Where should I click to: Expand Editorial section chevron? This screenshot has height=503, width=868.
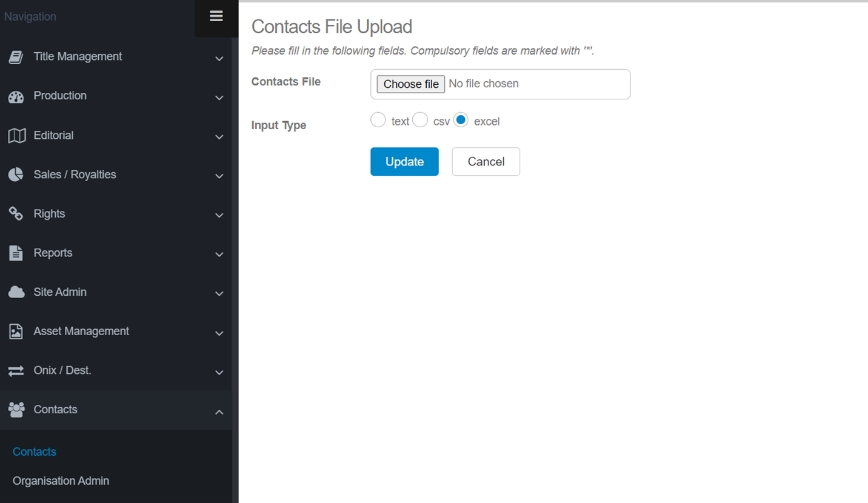point(219,137)
